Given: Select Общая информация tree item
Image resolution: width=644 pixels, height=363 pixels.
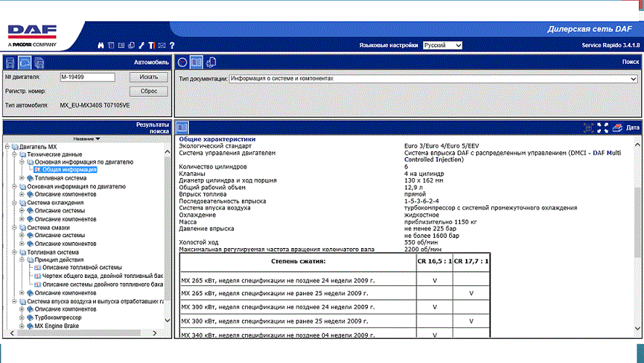Looking at the screenshot, I should click(69, 169).
